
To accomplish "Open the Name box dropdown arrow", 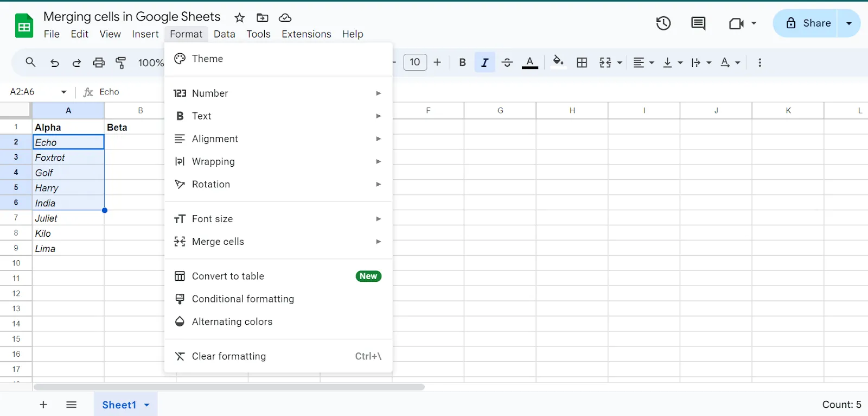I will (x=64, y=92).
